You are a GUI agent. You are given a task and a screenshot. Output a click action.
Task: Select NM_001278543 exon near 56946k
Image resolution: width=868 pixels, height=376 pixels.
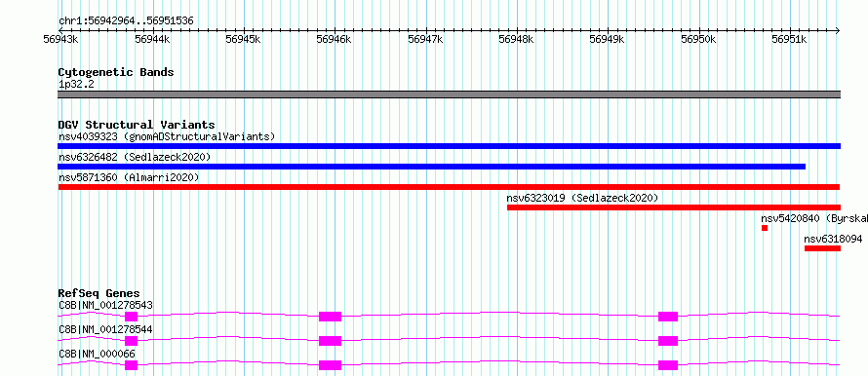(x=330, y=317)
